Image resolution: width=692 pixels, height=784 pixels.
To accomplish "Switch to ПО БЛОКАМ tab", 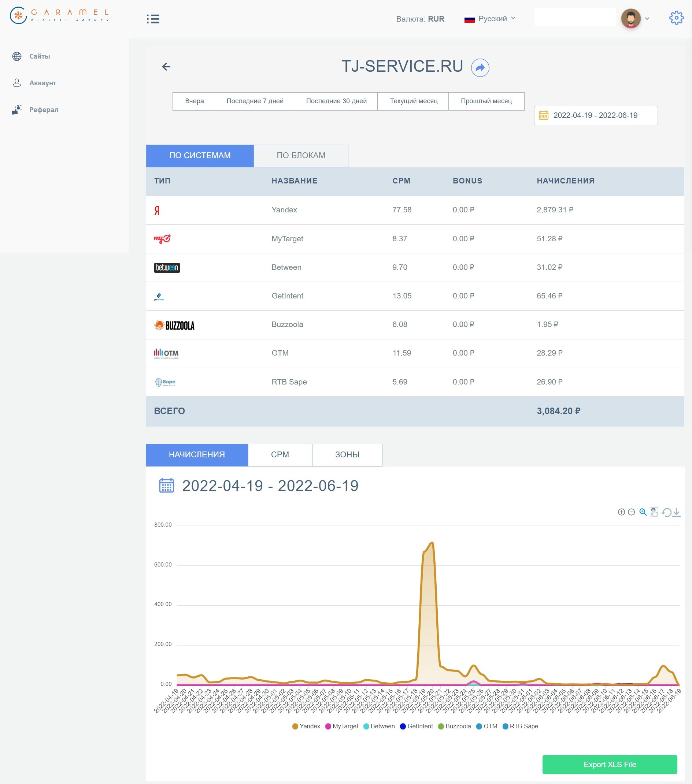I will click(x=301, y=156).
